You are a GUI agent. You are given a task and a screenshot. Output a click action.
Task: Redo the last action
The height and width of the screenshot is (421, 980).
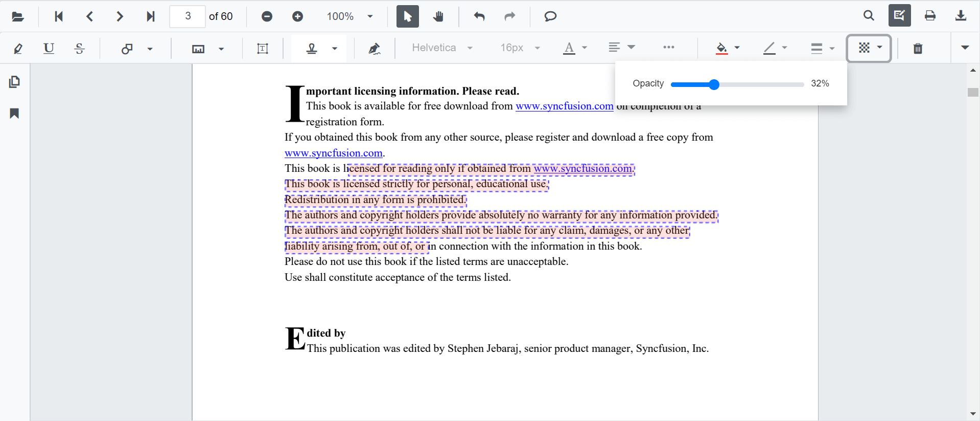coord(509,16)
